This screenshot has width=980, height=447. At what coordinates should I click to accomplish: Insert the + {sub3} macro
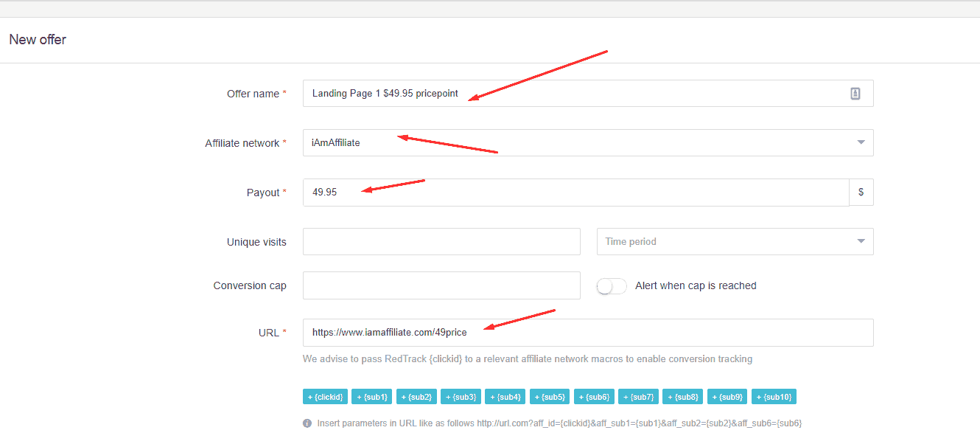pyautogui.click(x=461, y=397)
